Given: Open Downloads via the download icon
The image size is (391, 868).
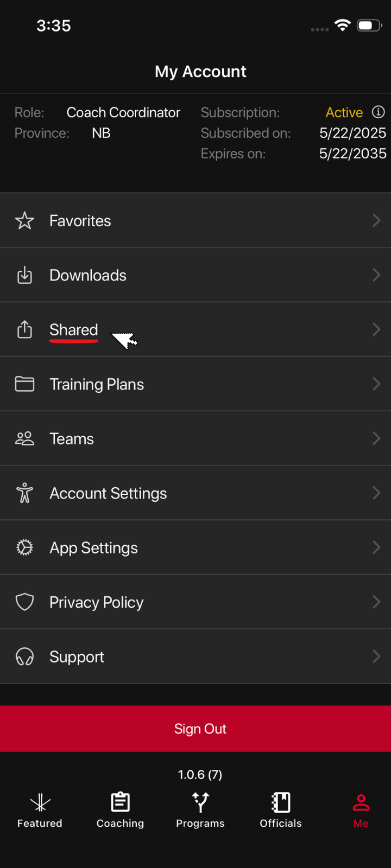Looking at the screenshot, I should 24,275.
